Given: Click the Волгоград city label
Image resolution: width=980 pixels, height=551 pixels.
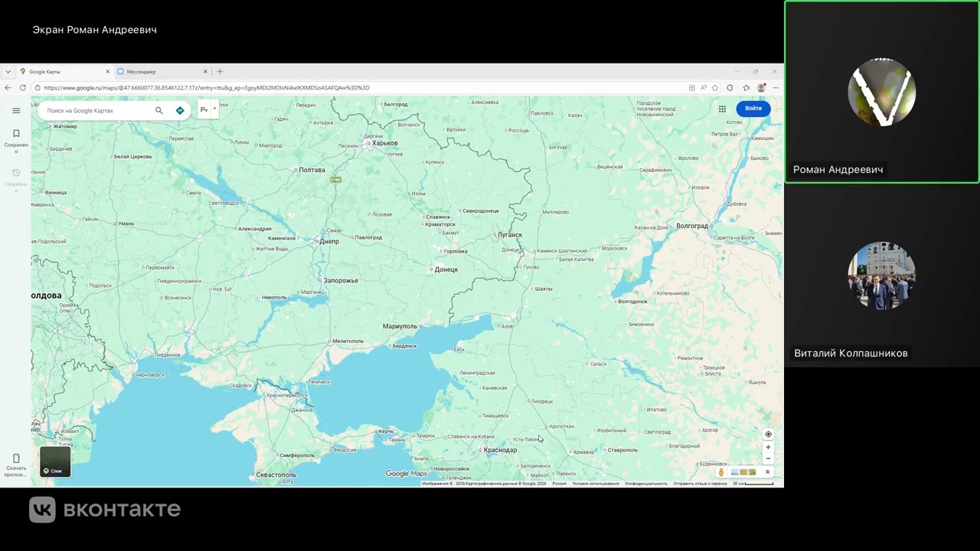Looking at the screenshot, I should pos(692,226).
